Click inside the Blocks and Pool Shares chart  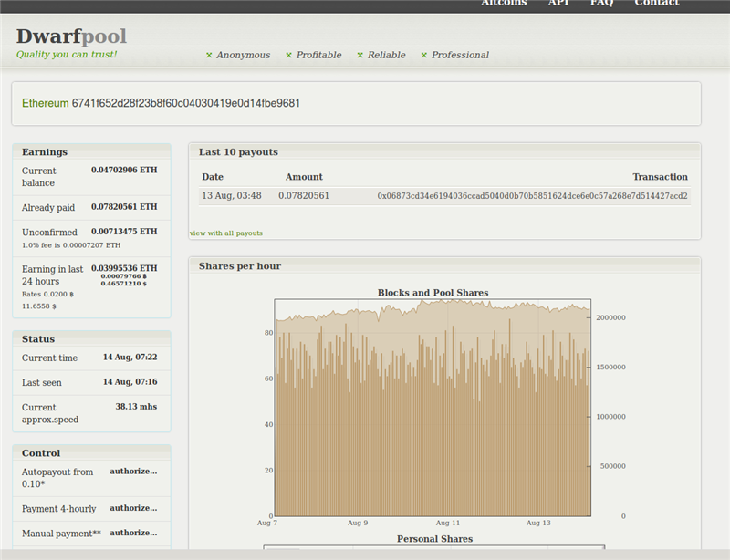[433, 408]
